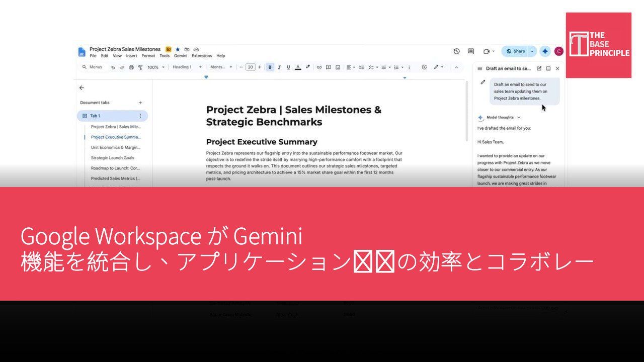This screenshot has width=644, height=362.
Task: Click the yellow label icon beside document title
Action: 169,49
